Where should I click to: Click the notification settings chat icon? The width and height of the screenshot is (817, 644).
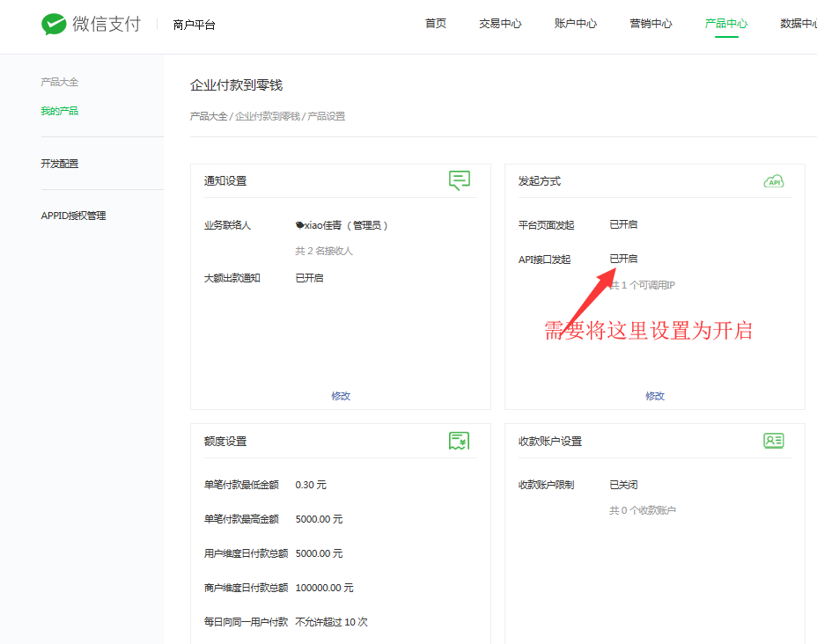[459, 180]
